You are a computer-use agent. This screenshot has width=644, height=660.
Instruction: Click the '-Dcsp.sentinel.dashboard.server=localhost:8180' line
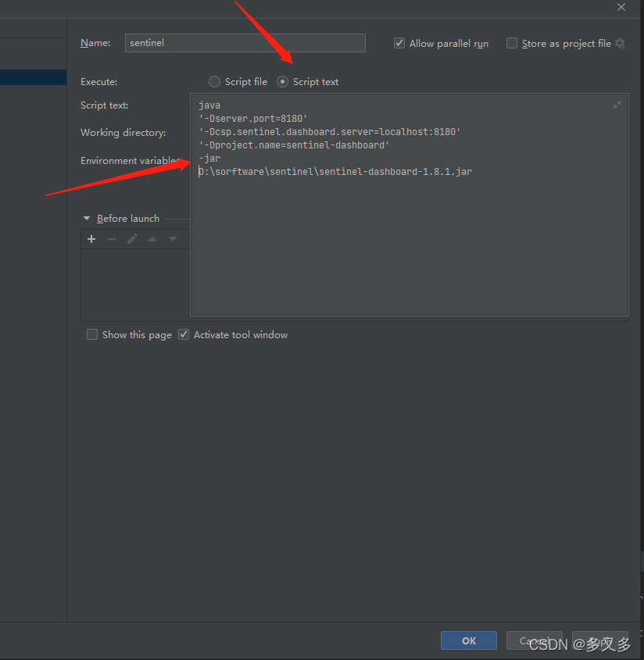click(329, 132)
